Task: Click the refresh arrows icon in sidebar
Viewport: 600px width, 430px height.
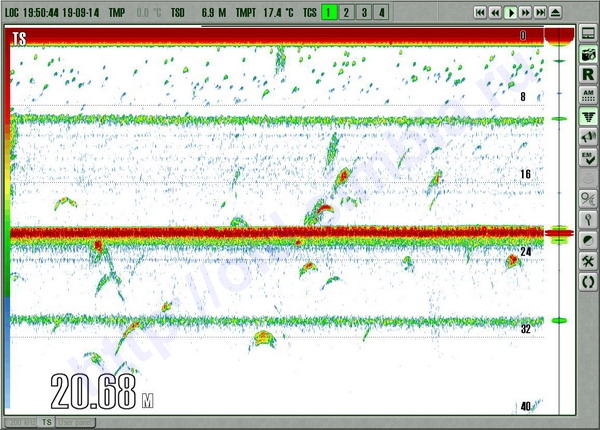Action: pyautogui.click(x=589, y=282)
